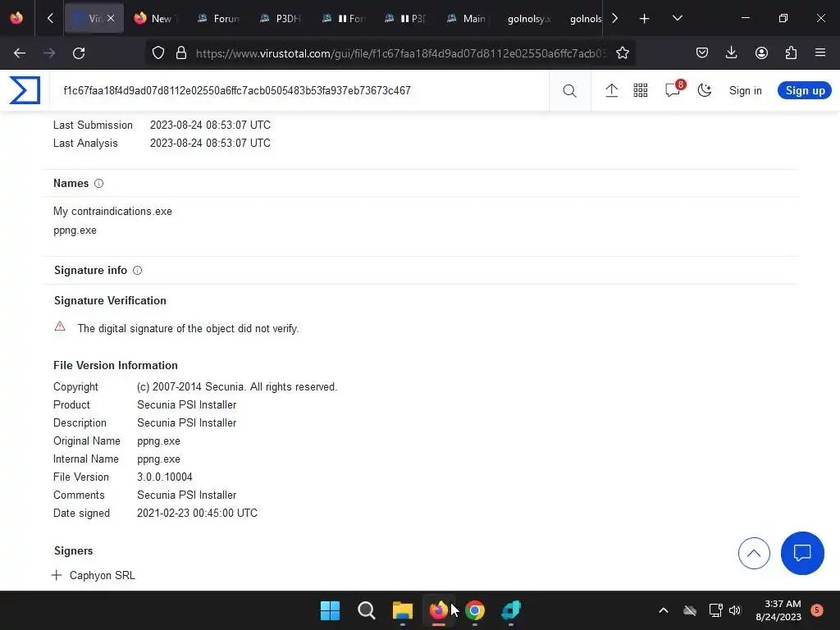Switch to the first golnolsy tab
The image size is (840, 630).
click(x=529, y=19)
